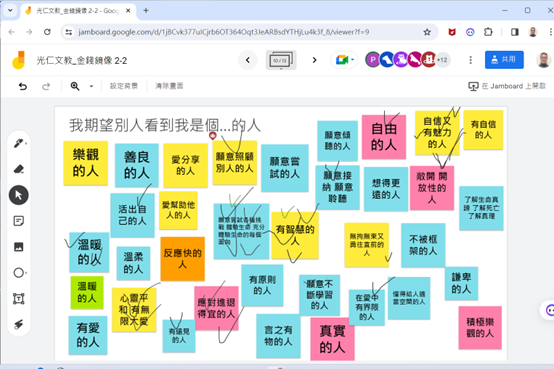The width and height of the screenshot is (554, 369).
Task: Enable the laser pointer tool
Action: [x=19, y=324]
